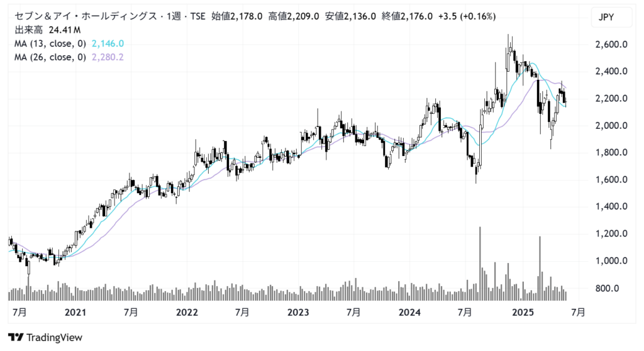Click the 始値2,178.0 open price
This screenshot has width=644, height=351.
[x=236, y=16]
